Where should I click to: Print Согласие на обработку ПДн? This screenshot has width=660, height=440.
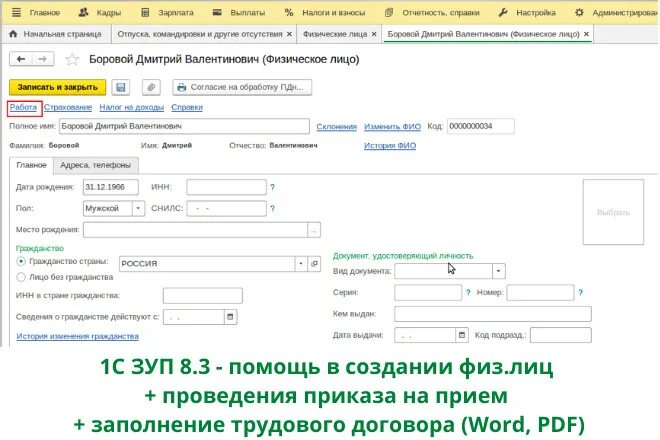click(242, 87)
